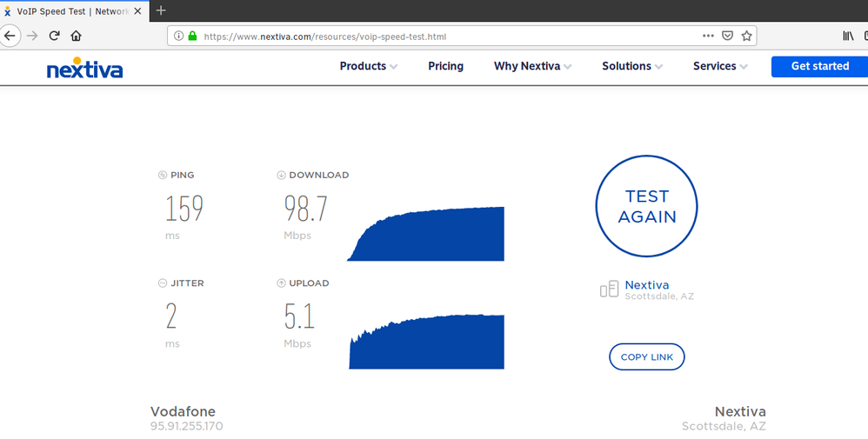Image resolution: width=868 pixels, height=439 pixels.
Task: Click the download arrow icon beside DOWNLOAD
Action: point(281,175)
